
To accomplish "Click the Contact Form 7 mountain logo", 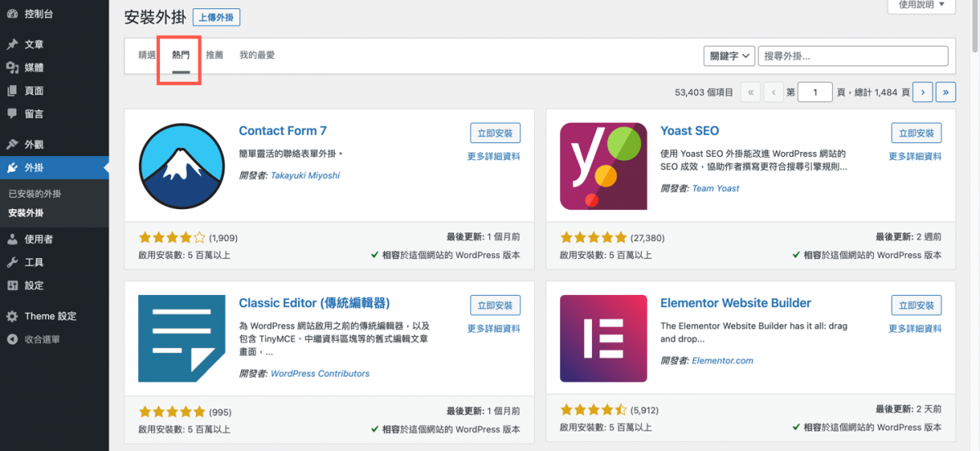I will (x=181, y=167).
